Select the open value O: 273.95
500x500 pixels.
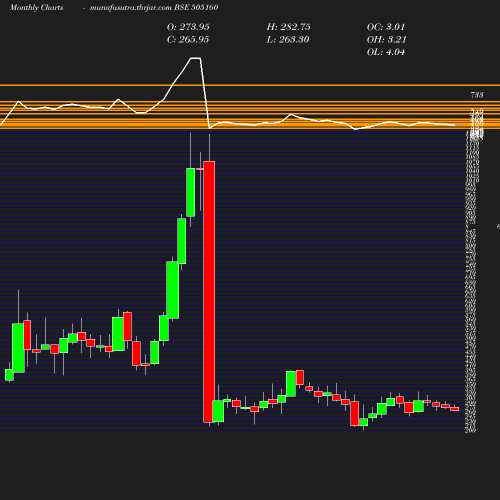[x=188, y=27]
